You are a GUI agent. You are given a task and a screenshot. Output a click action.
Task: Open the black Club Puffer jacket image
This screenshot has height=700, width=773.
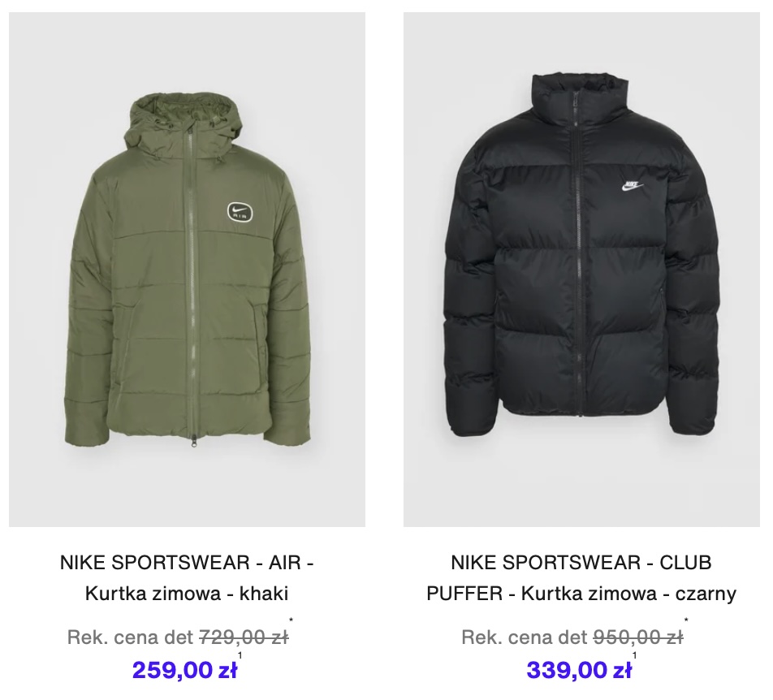pos(581,269)
